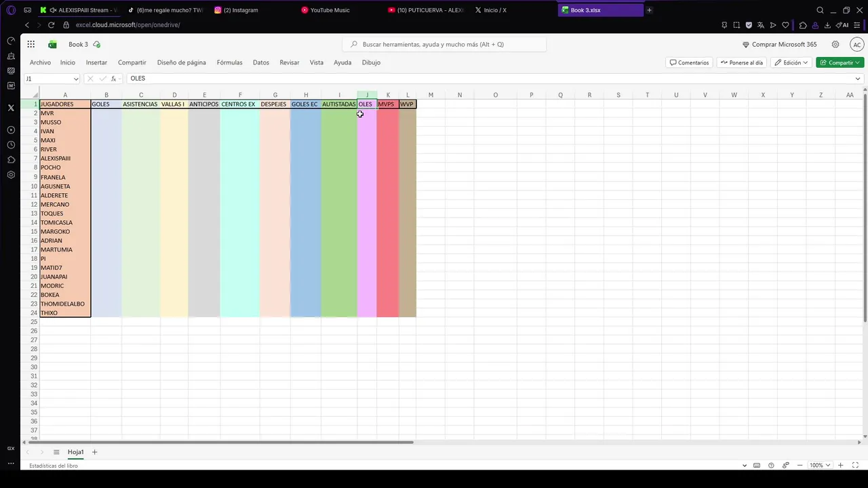Click the Ponerse al día button

point(741,62)
